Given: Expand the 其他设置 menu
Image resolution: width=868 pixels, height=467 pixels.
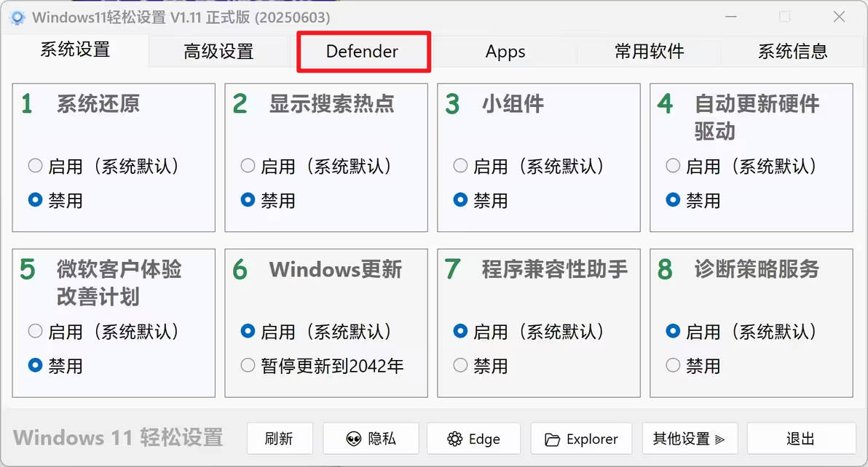Looking at the screenshot, I should point(689,439).
